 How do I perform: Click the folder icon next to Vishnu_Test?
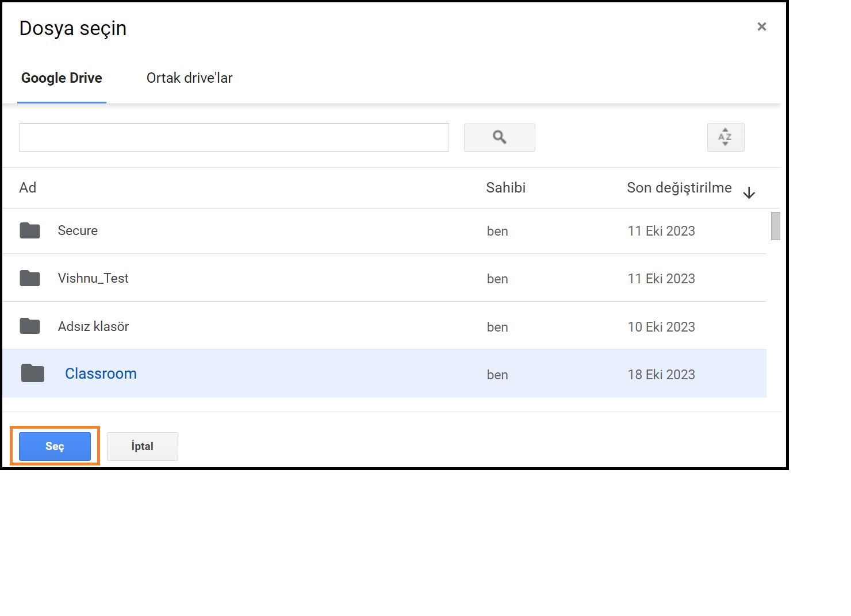click(x=30, y=278)
